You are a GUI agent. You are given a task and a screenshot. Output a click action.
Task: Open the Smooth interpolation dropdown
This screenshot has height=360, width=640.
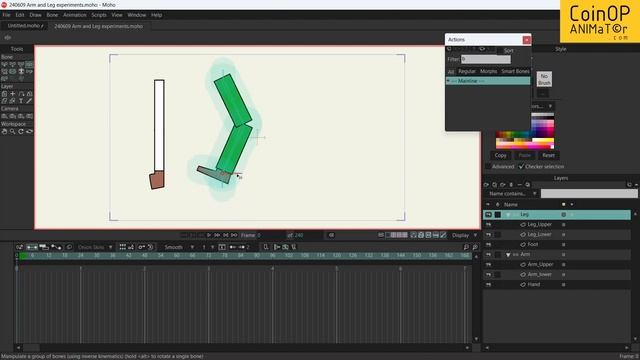178,247
